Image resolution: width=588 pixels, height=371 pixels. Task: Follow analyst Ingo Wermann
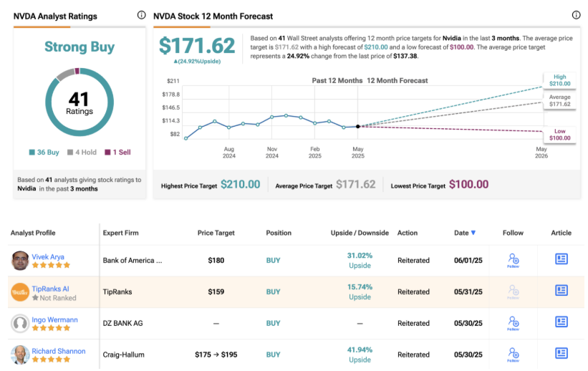(513, 323)
